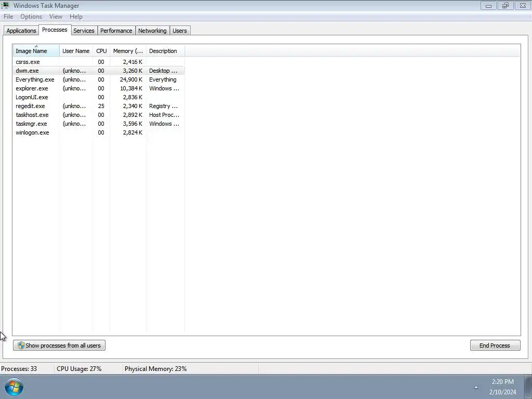Click the Desktop ... description of dwm.exe
Image resolution: width=532 pixels, height=399 pixels.
pos(163,71)
